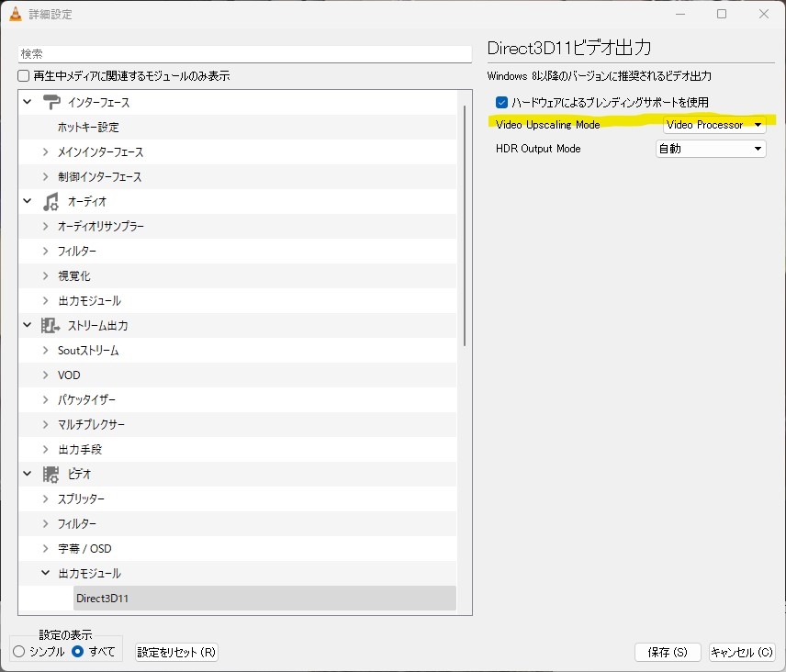Uncheck ハードウェアによるブレンディングサポートを使用
This screenshot has height=672, width=786.
(501, 102)
